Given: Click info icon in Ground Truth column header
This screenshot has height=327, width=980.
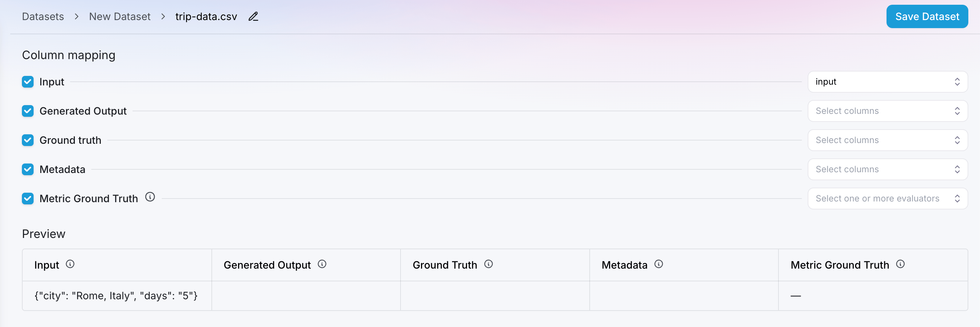Looking at the screenshot, I should tap(489, 264).
